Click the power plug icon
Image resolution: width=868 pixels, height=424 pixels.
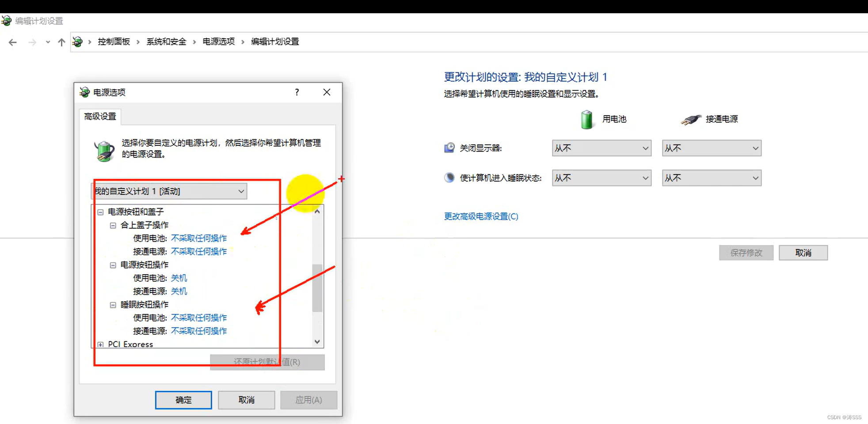pyautogui.click(x=691, y=119)
